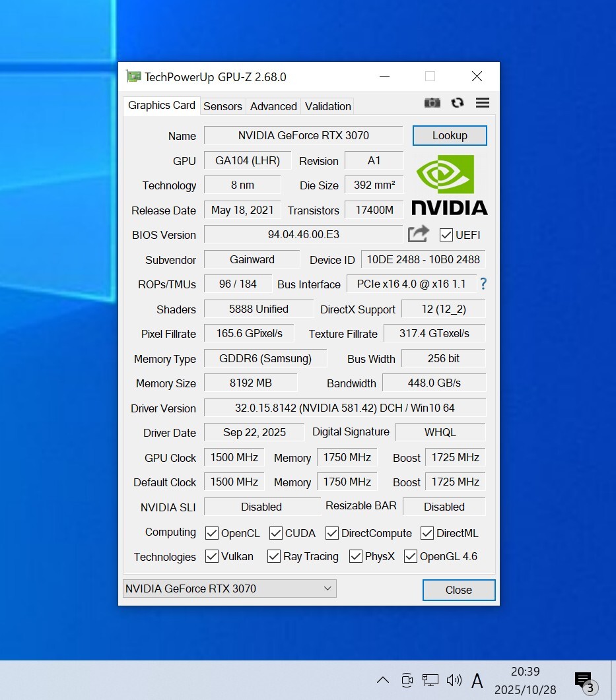Click the screenshot camera icon
Screen dimensions: 616x700
432,103
